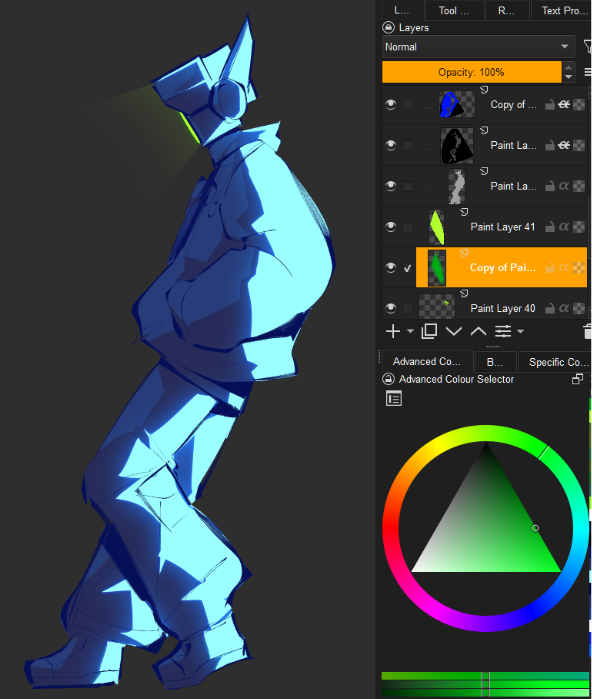Screen dimensions: 592x699
Task: Switch to the 'Specific Co...' tab
Action: click(x=555, y=362)
